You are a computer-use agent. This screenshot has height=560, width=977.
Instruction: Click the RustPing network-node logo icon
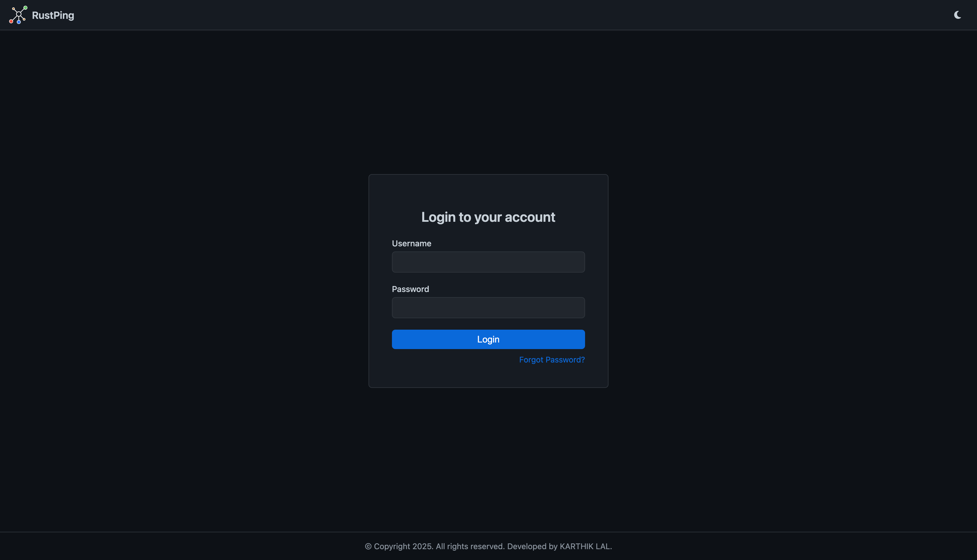point(18,15)
